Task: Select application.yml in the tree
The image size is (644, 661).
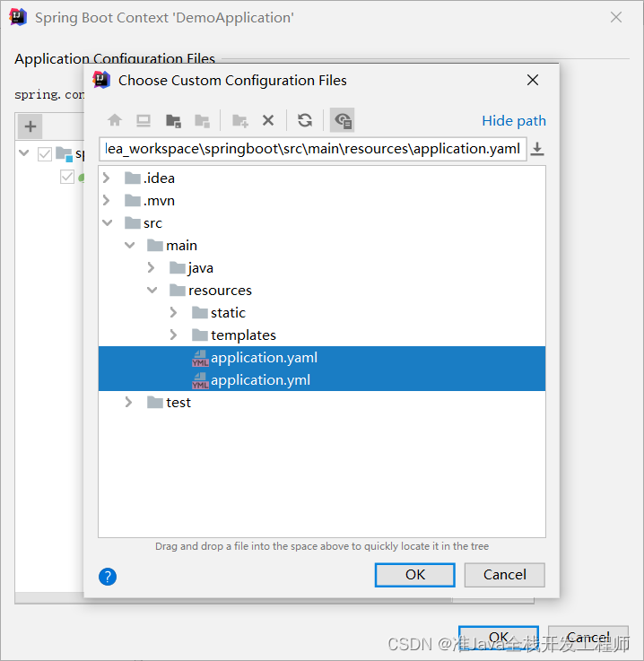Action: [x=322, y=379]
